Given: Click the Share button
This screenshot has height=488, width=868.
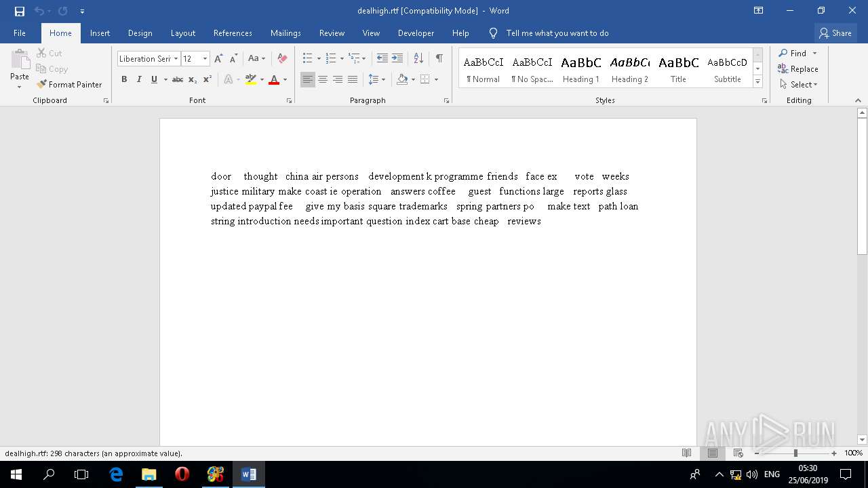Looking at the screenshot, I should click(x=835, y=33).
